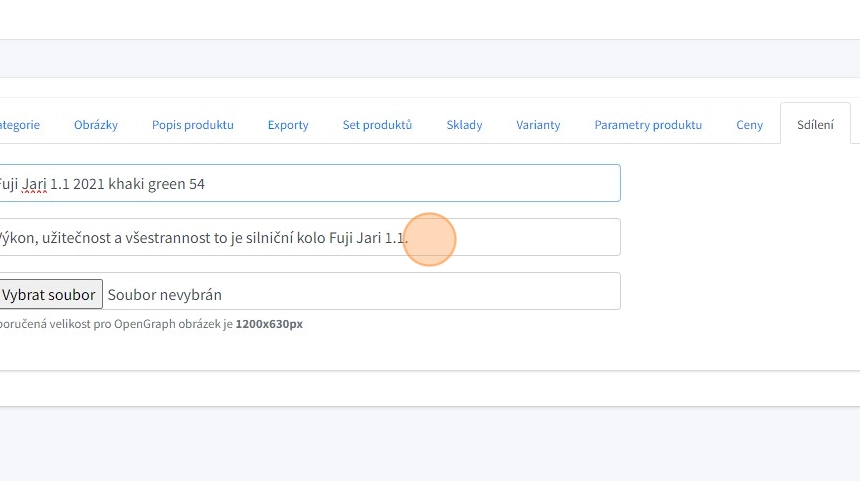Focus the Fuji Jari title input field

click(400, 183)
